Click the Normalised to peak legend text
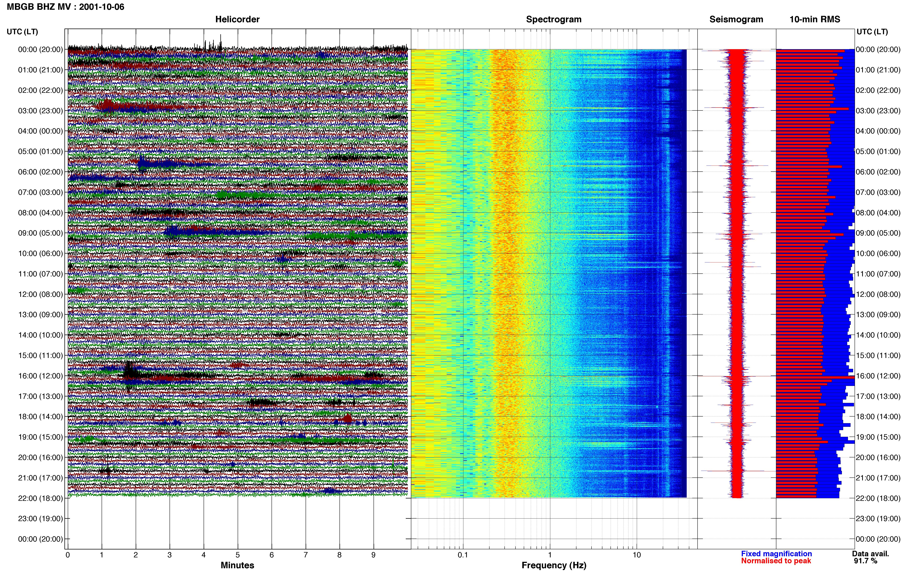 (776, 561)
